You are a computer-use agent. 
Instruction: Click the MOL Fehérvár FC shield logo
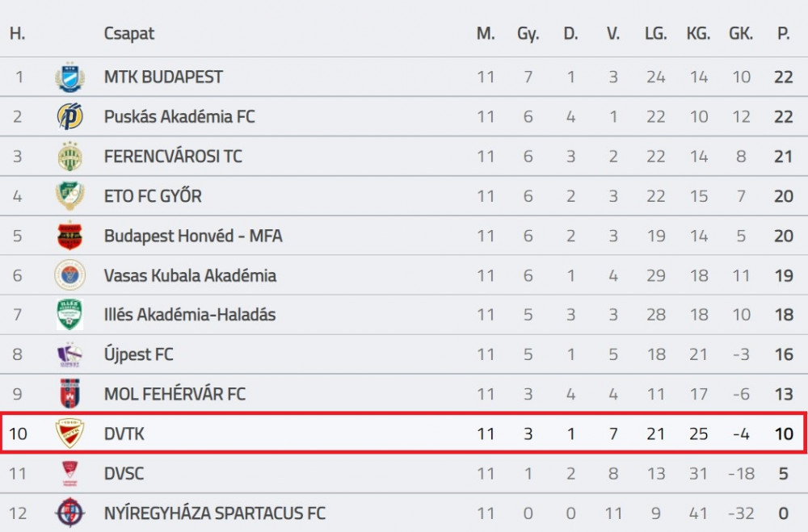click(69, 394)
